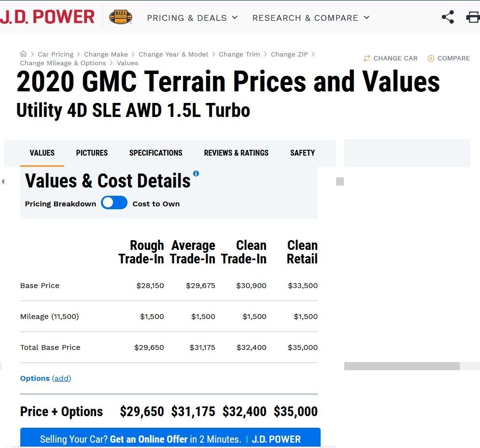Expand the Research & Compare menu
The image size is (480, 448).
pyautogui.click(x=311, y=18)
